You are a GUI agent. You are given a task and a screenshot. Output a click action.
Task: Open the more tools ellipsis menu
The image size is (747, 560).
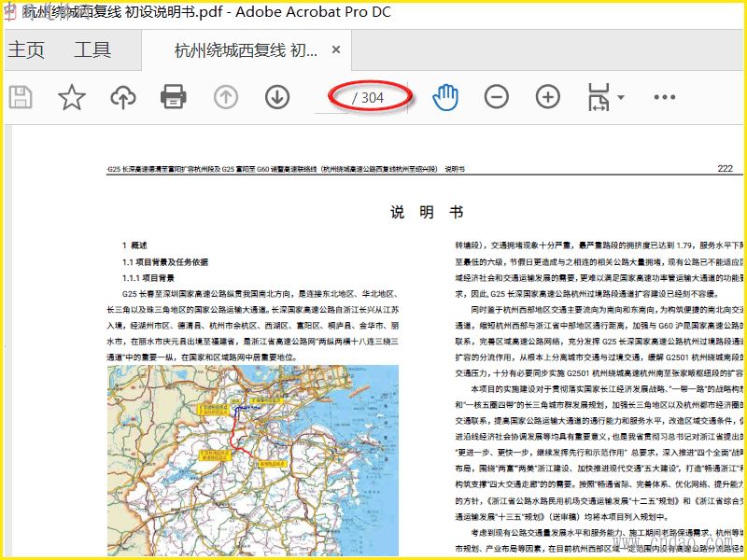665,97
